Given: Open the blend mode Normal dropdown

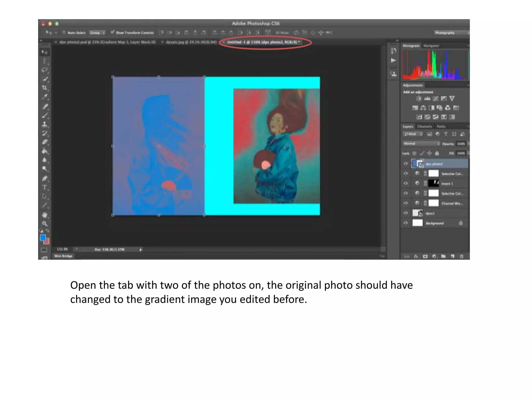Looking at the screenshot, I should click(421, 144).
